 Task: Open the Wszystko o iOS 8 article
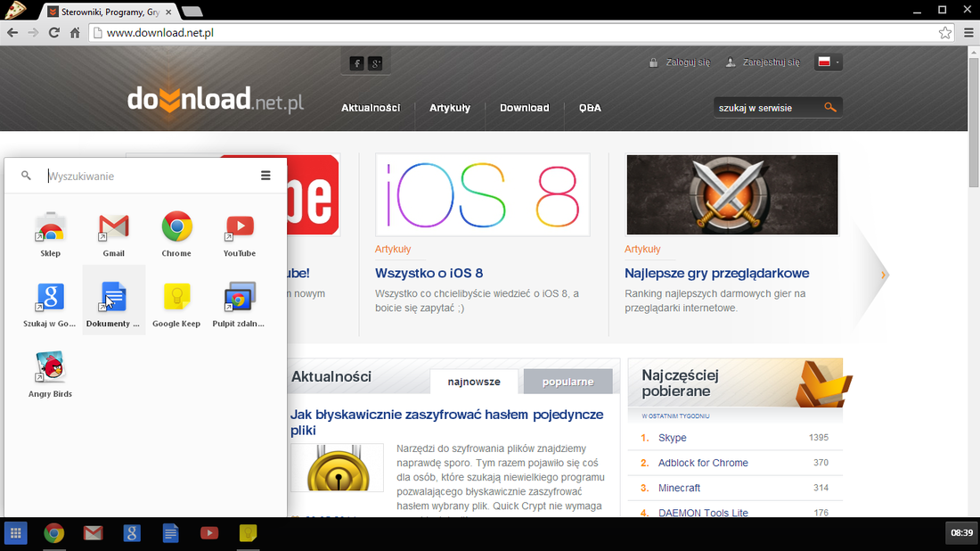coord(429,273)
